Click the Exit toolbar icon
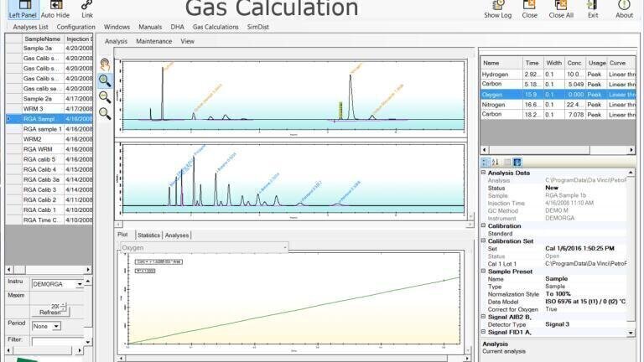The height and width of the screenshot is (362, 644). click(593, 9)
